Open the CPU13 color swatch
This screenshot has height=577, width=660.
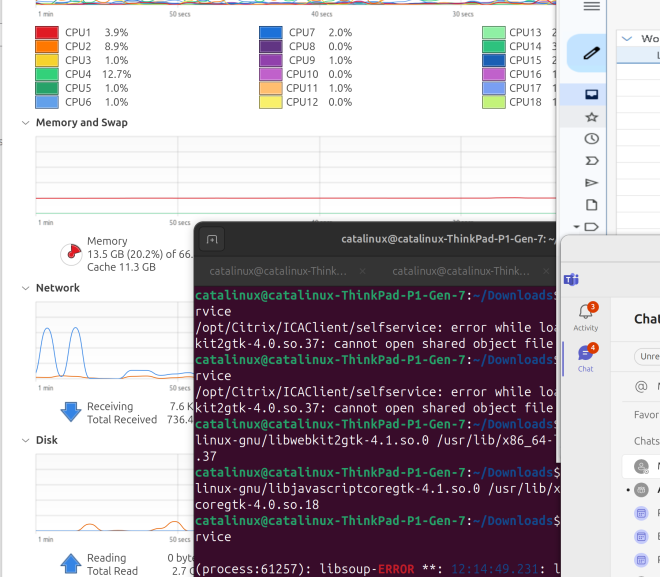[x=494, y=32]
